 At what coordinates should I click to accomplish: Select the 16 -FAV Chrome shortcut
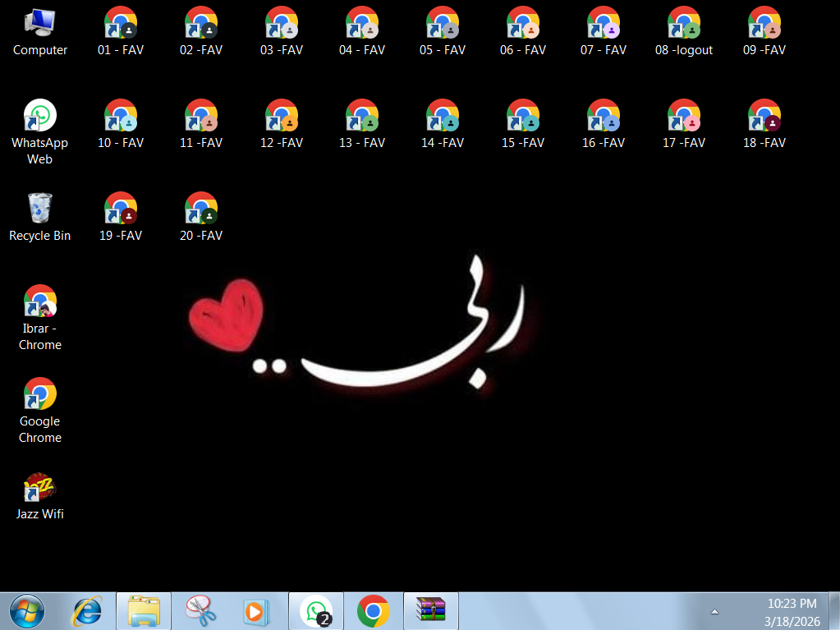[x=604, y=125]
